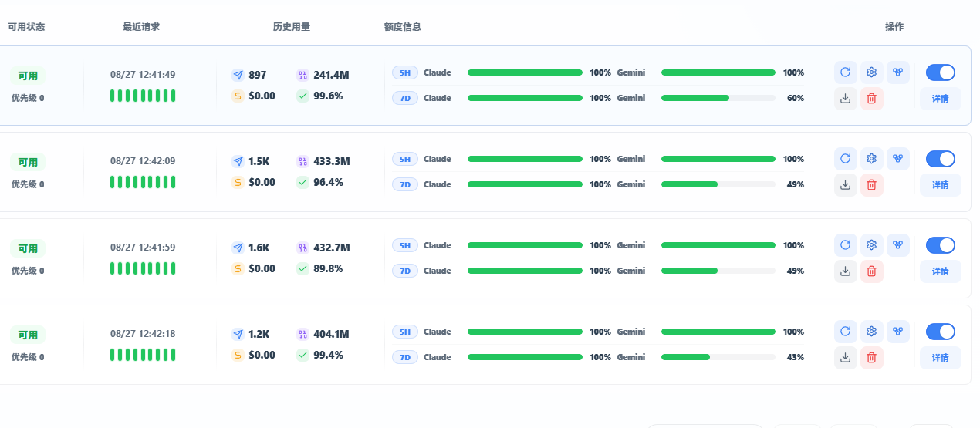
Task: Click the models cluster icon in 12:41:59 row
Action: (x=898, y=245)
